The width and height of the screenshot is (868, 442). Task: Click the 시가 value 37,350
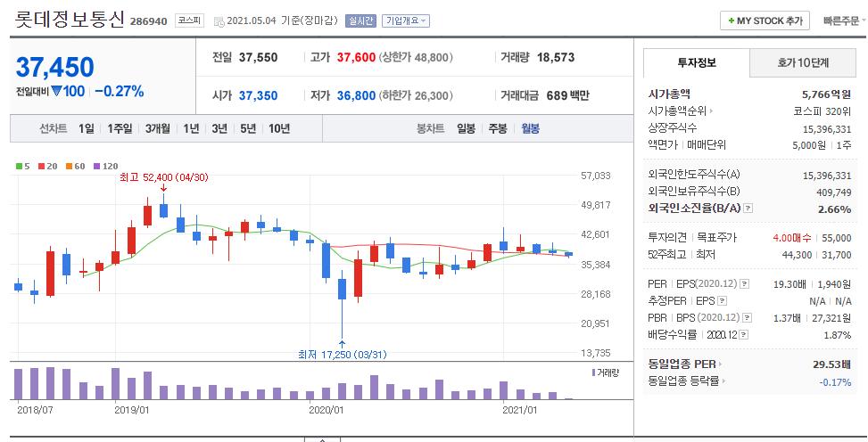[x=258, y=95]
